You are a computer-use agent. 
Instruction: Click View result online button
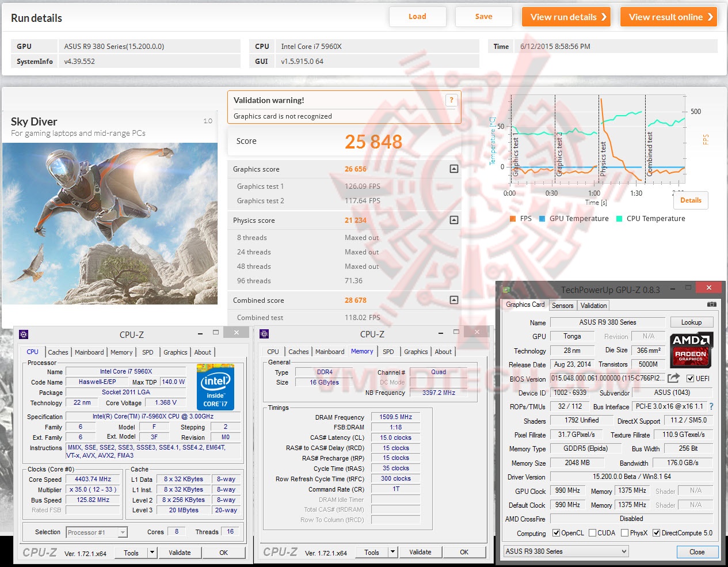click(669, 17)
